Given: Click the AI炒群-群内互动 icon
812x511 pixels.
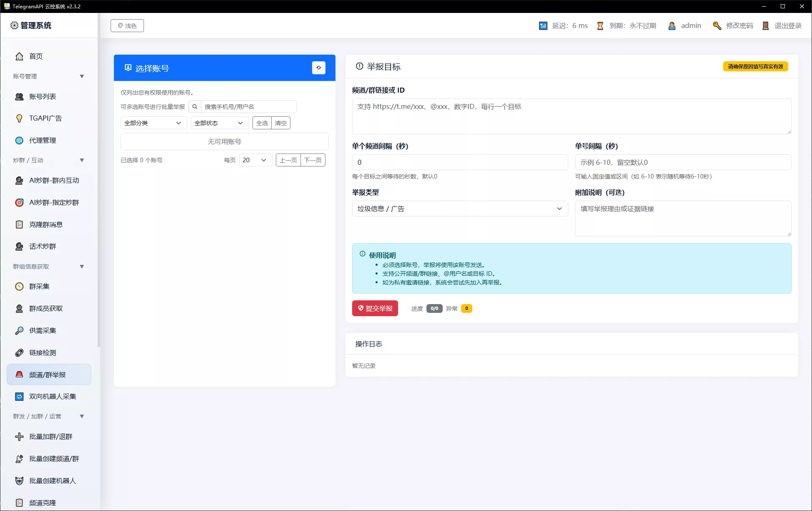Looking at the screenshot, I should (19, 181).
